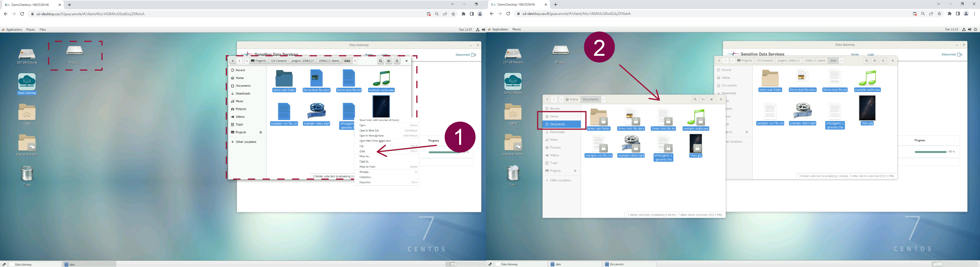Toggle list/grid view in Documents window
980x267 pixels.
pyautogui.click(x=703, y=99)
